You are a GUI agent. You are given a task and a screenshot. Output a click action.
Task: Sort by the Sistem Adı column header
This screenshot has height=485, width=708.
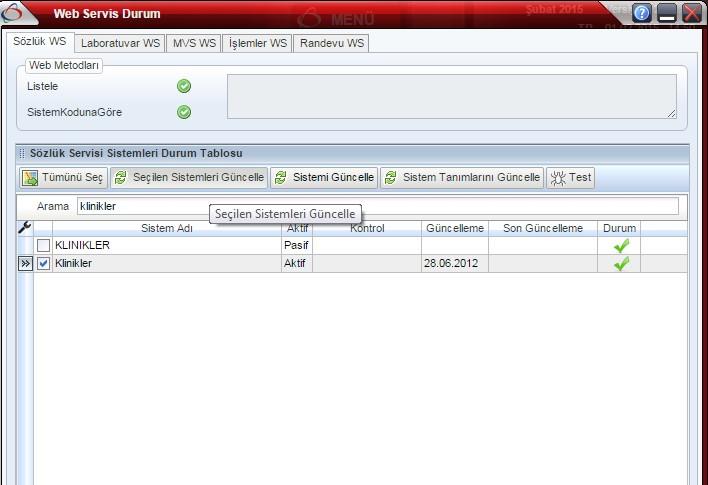tap(166, 228)
